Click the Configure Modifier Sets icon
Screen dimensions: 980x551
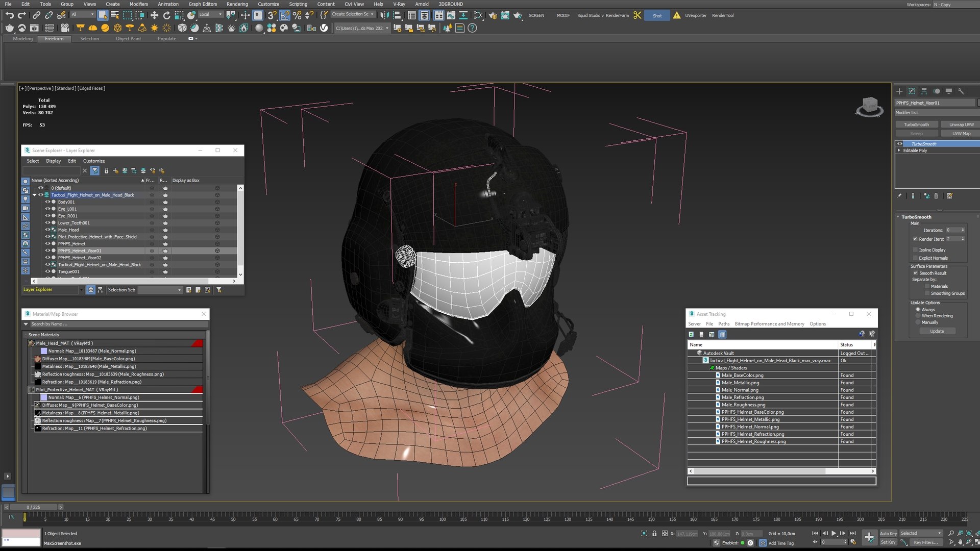coord(950,196)
